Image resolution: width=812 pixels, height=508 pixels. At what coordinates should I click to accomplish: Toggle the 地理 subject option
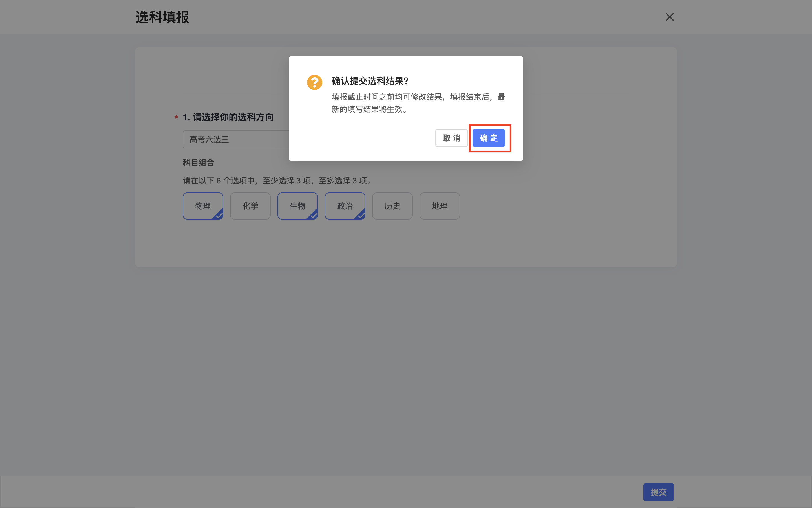click(x=440, y=206)
